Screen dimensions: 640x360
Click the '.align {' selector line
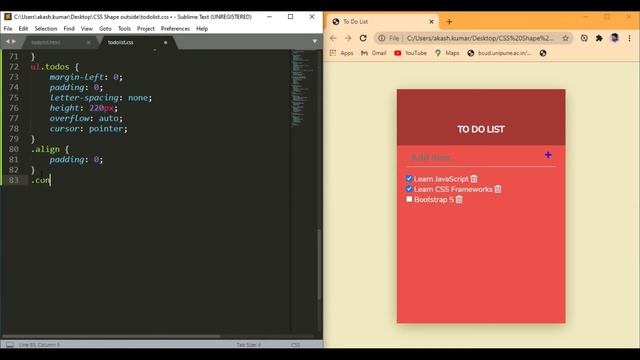50,149
